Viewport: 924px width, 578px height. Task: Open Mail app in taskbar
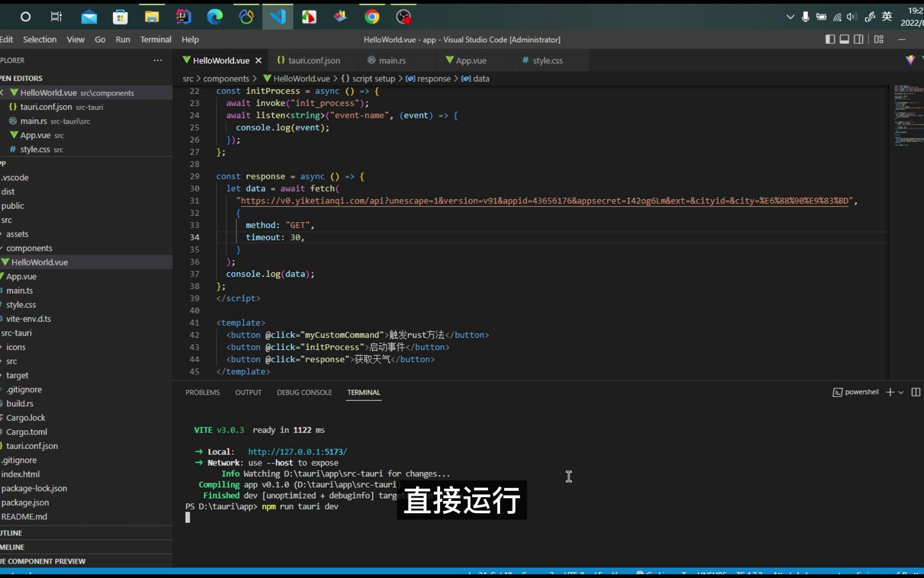pos(89,17)
